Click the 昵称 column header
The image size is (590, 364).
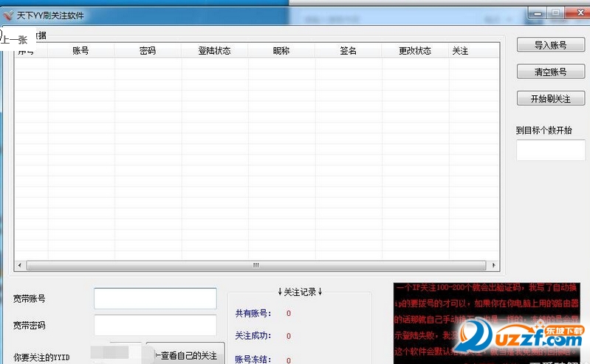pos(281,50)
